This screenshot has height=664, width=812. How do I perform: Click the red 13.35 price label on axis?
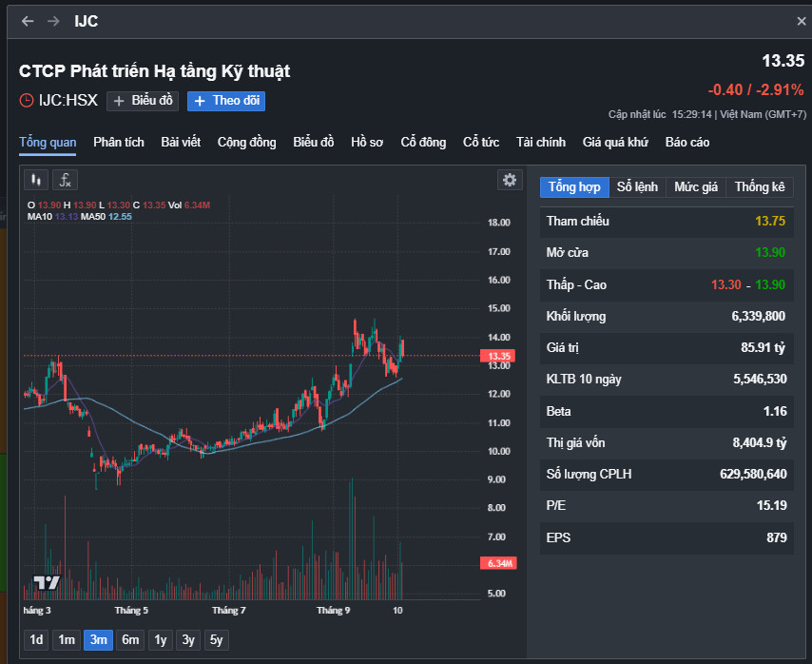[500, 357]
